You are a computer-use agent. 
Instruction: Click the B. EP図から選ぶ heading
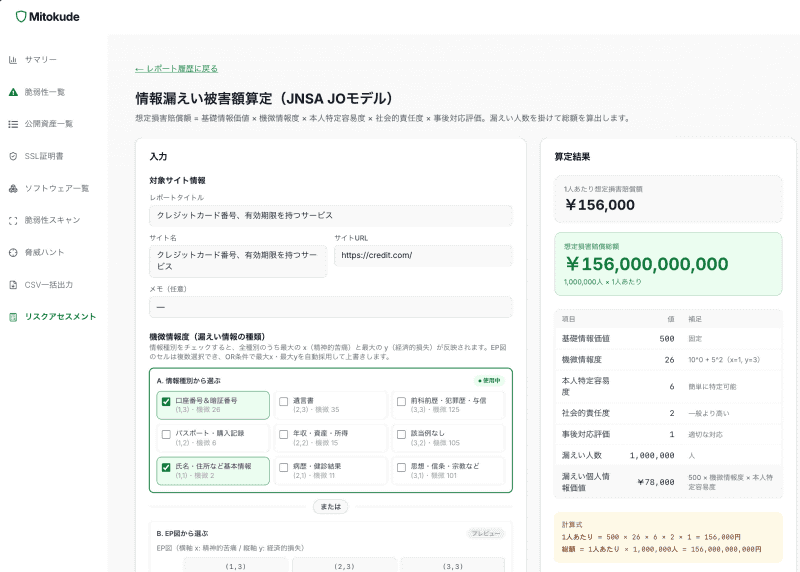pyautogui.click(x=182, y=534)
